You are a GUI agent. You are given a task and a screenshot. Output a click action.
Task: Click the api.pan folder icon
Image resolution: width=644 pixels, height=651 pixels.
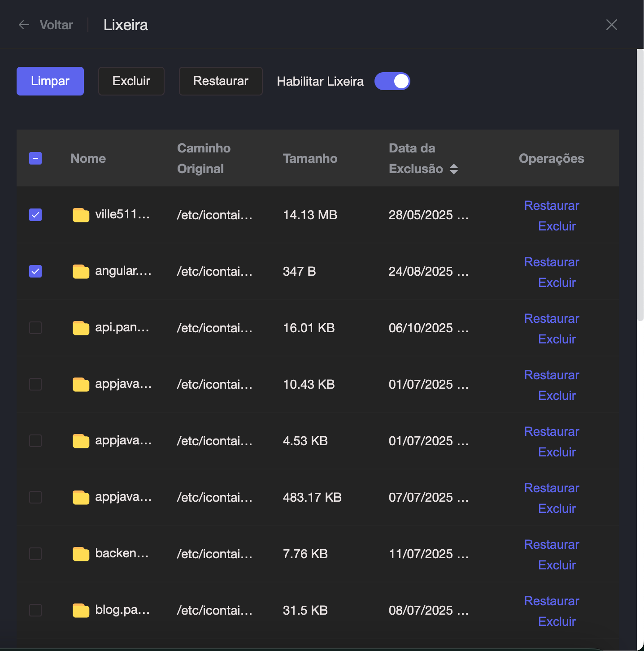81,328
